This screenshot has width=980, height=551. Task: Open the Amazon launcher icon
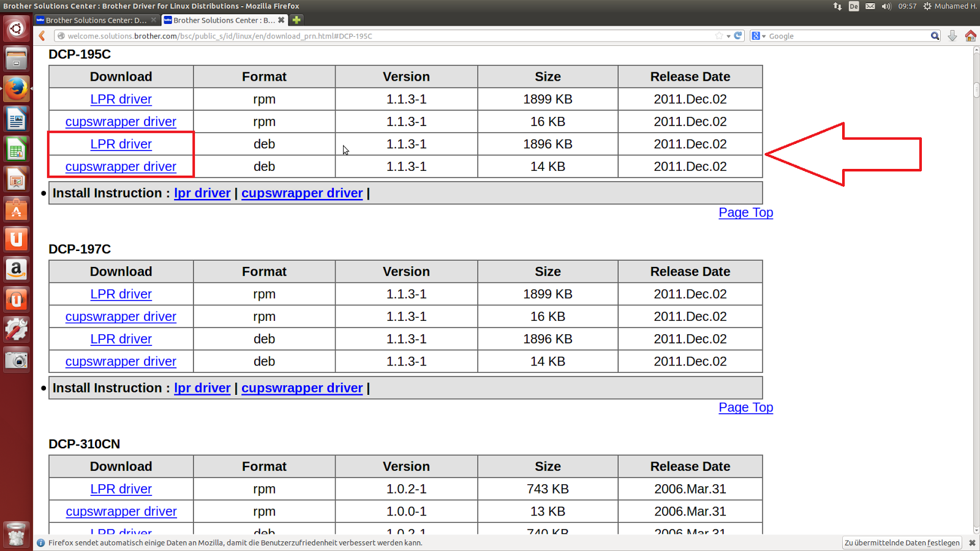tap(17, 269)
